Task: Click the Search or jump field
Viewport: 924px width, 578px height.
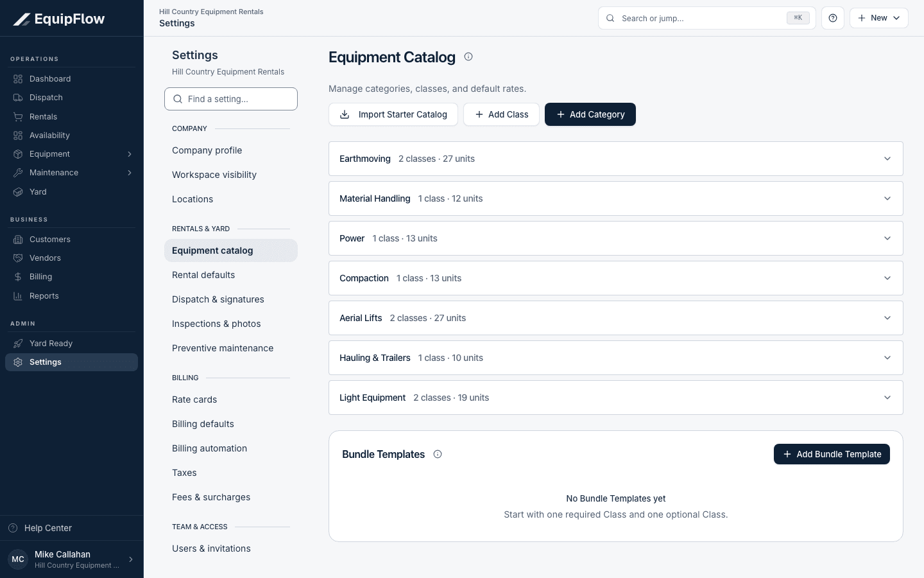Action: coord(707,18)
